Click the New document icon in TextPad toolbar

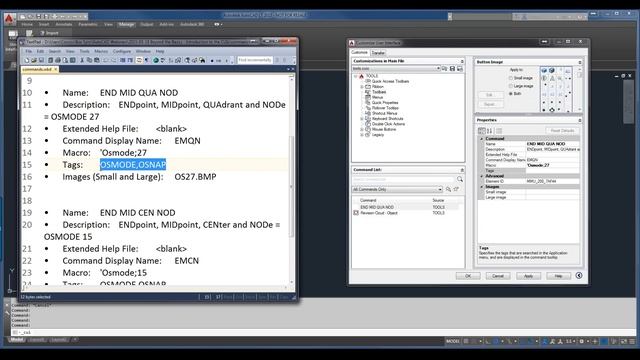(x=27, y=60)
